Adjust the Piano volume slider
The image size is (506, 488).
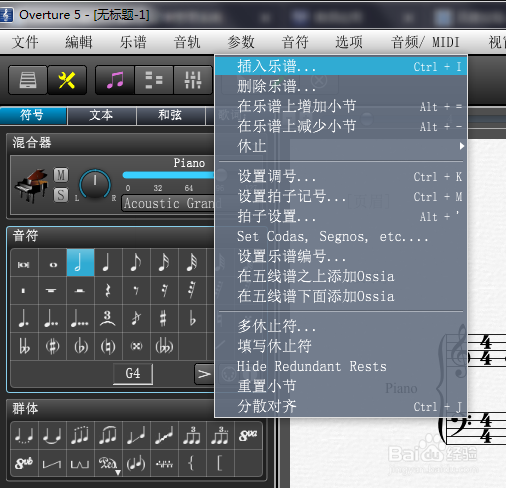click(168, 175)
